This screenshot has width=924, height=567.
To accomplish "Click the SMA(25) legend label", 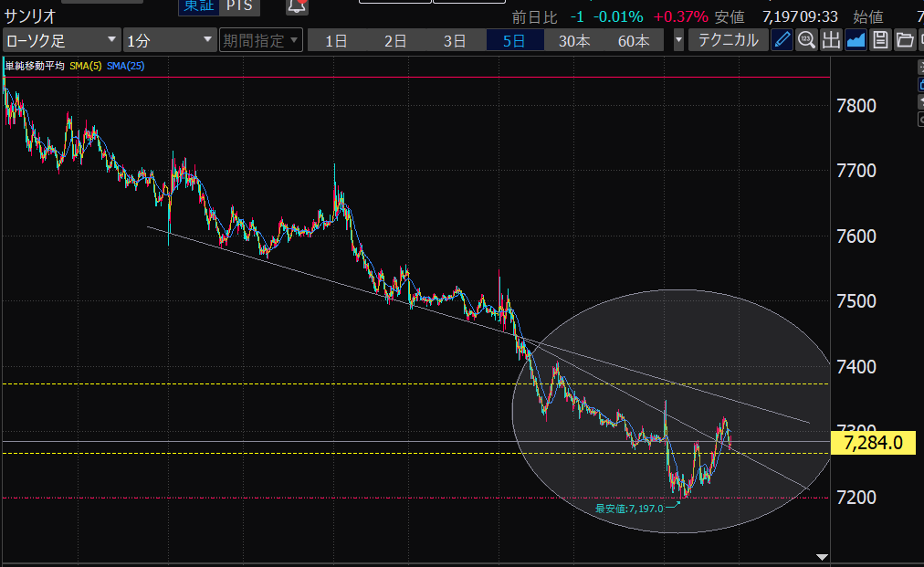I will click(x=125, y=66).
